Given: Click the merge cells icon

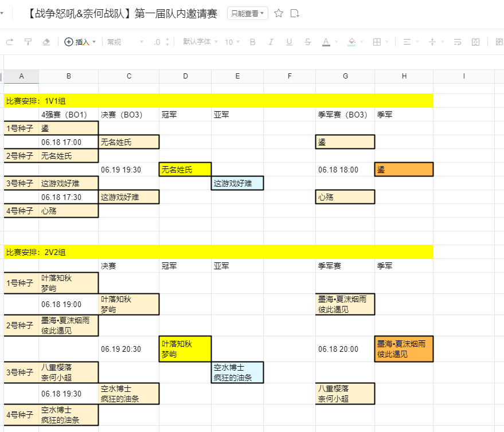Looking at the screenshot, I should point(476,42).
